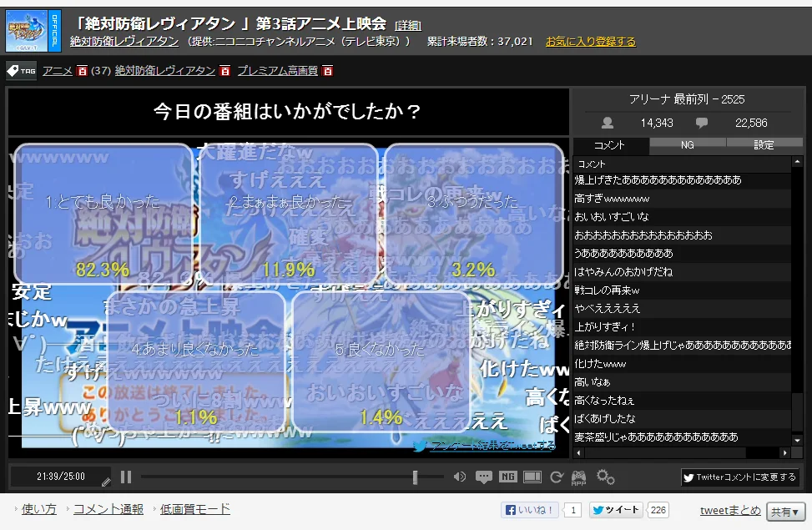Click the reload icon in the player bar
This screenshot has height=530, width=812.
tap(556, 477)
